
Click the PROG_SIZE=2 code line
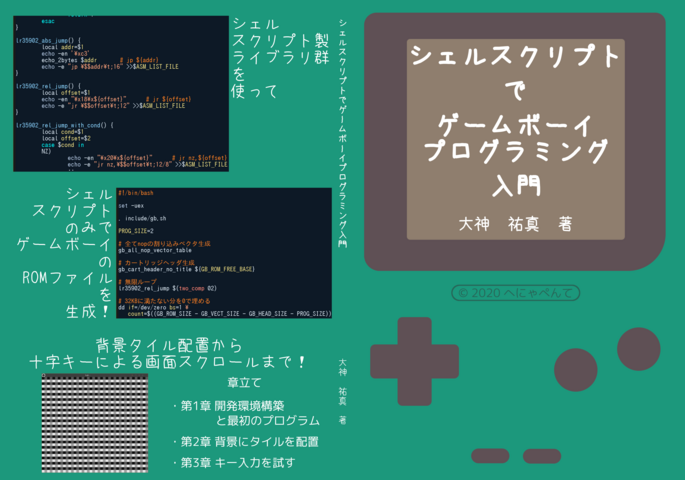(x=135, y=231)
